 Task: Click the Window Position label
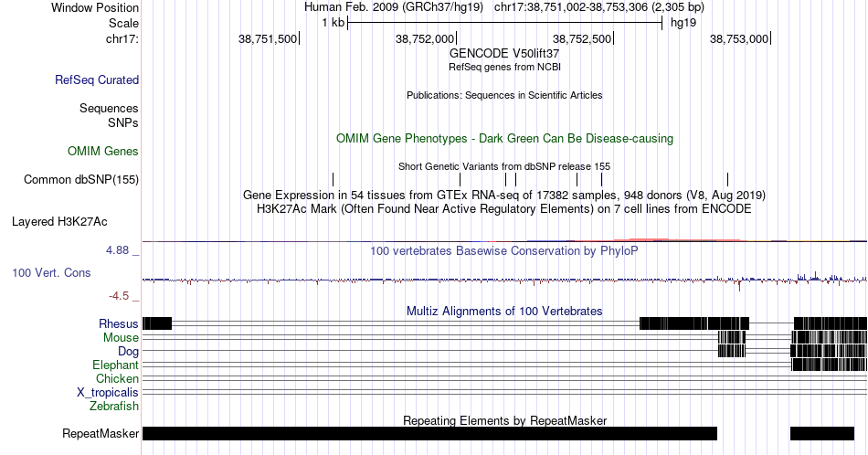point(95,7)
